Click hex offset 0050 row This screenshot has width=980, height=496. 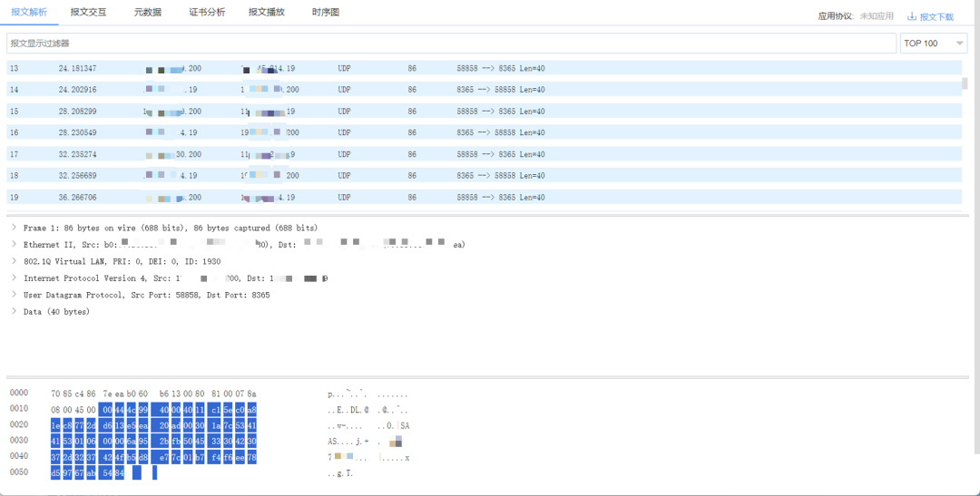pyautogui.click(x=19, y=472)
